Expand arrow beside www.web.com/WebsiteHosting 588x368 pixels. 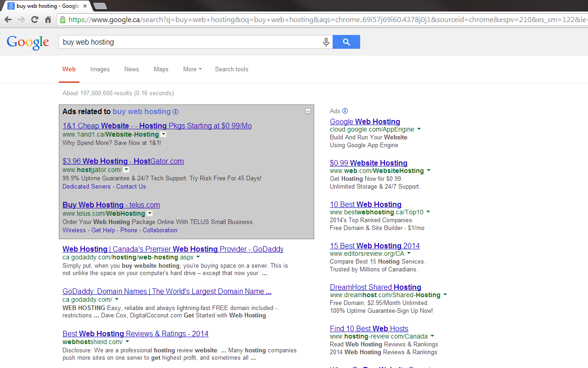[429, 171]
